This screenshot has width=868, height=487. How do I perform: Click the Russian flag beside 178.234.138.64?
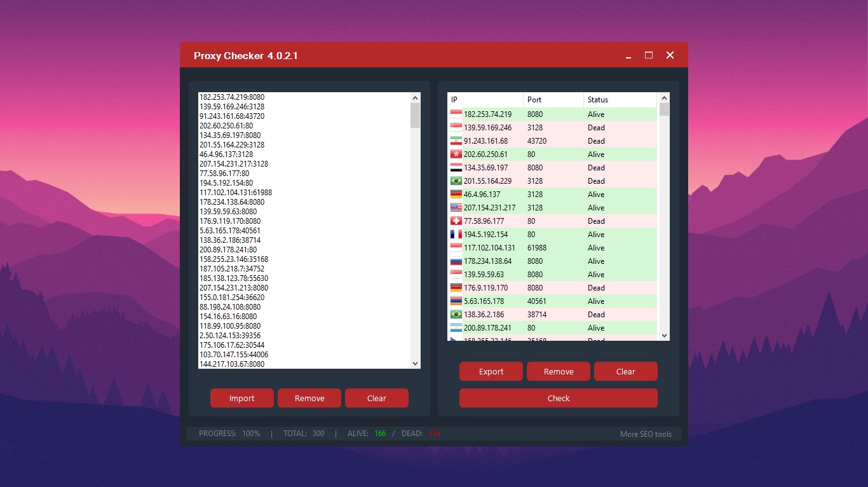pos(456,261)
